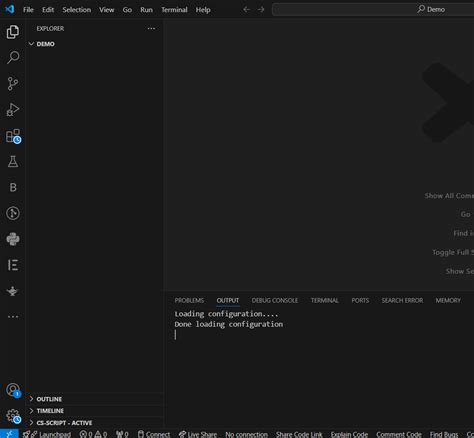Open the Run and Debug view

(13, 109)
